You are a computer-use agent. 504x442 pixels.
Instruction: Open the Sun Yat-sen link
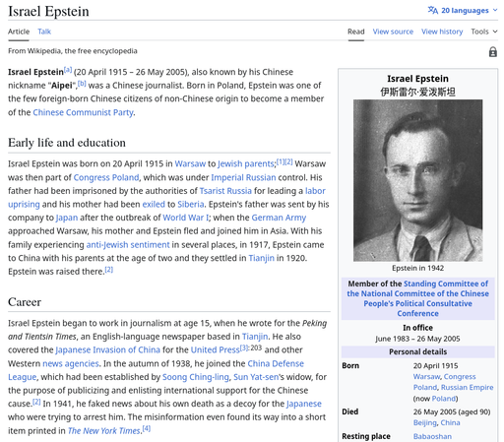[x=256, y=377]
